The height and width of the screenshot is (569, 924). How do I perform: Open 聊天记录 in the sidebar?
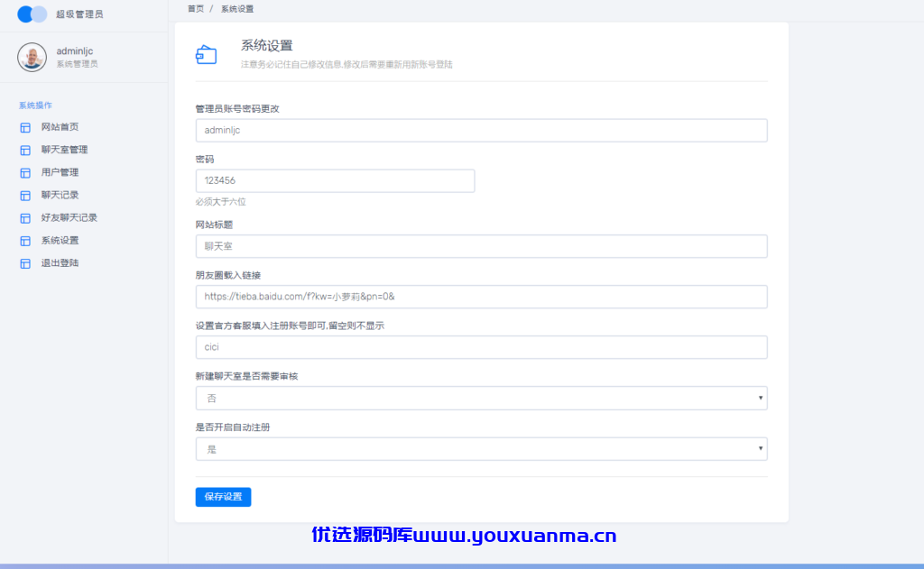pos(60,195)
